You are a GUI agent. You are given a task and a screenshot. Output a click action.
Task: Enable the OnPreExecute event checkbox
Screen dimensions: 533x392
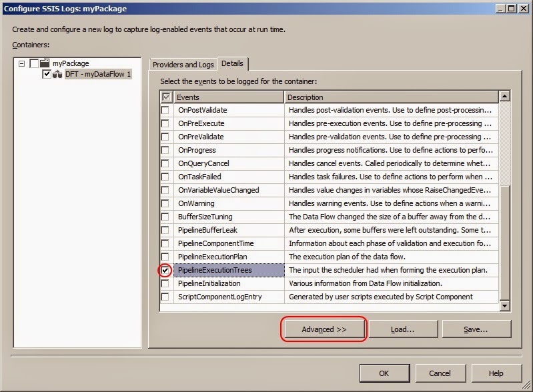[x=165, y=123]
